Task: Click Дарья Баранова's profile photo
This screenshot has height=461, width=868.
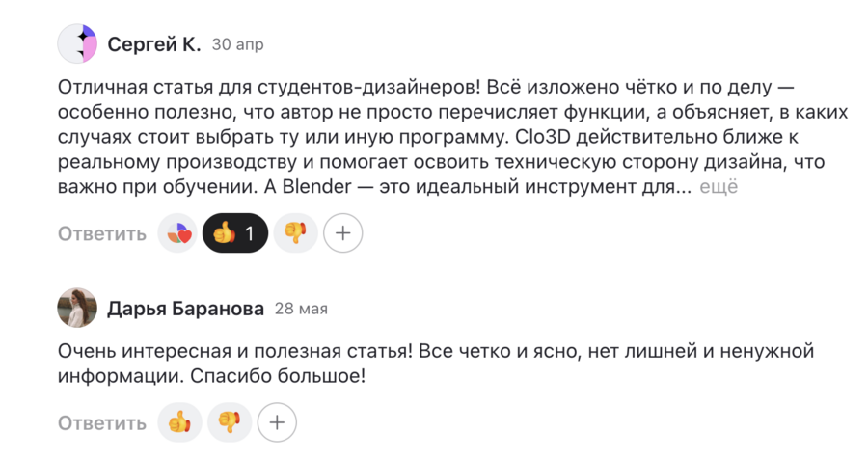Action: (77, 308)
